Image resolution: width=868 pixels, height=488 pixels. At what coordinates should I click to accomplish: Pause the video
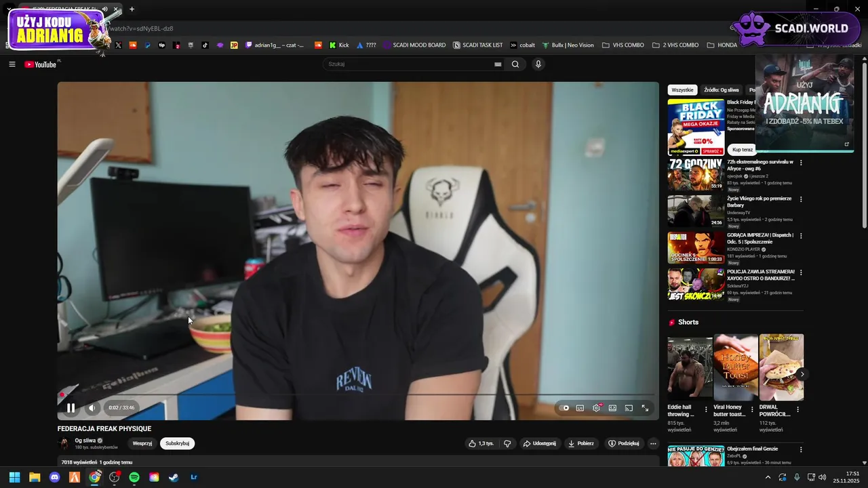71,408
